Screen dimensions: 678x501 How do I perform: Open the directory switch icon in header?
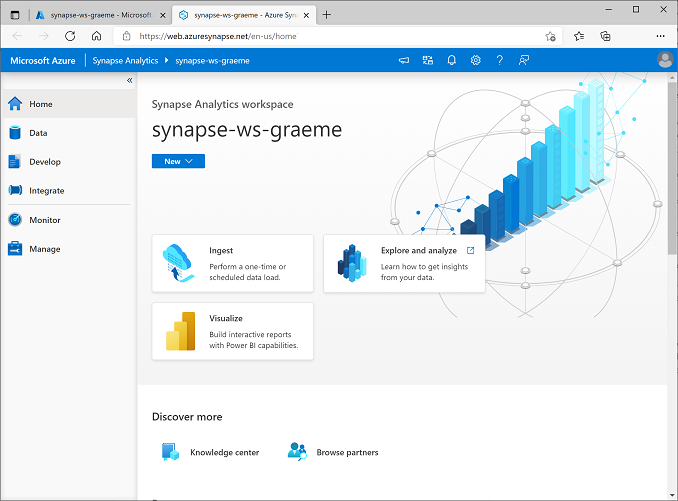(428, 60)
